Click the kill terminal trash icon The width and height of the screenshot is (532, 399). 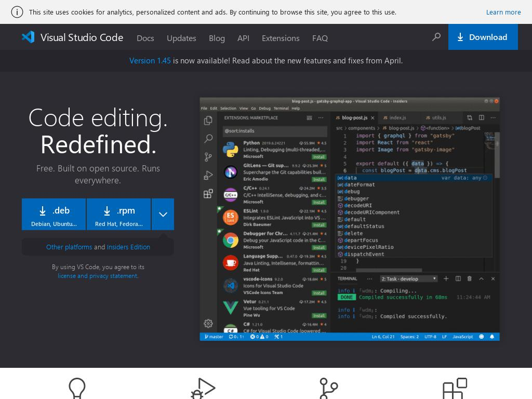[470, 278]
